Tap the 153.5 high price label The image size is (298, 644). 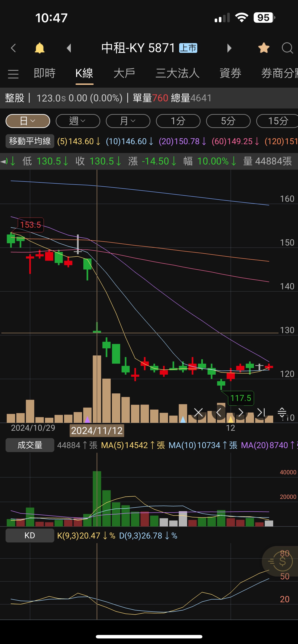(31, 225)
